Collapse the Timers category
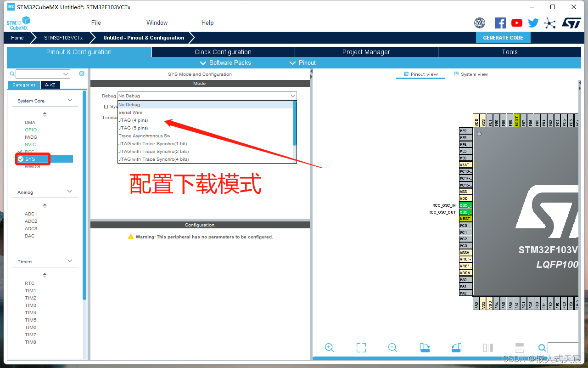 click(x=70, y=261)
